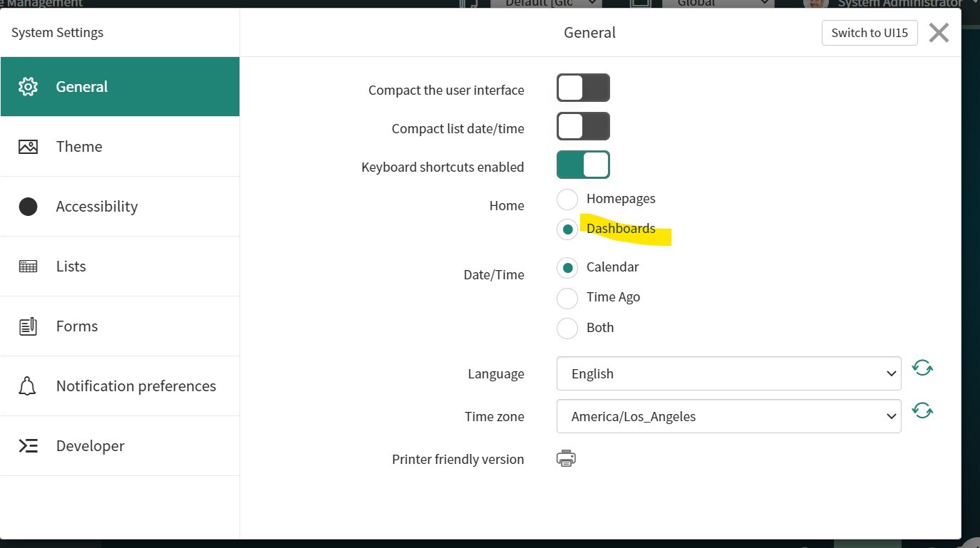This screenshot has height=548, width=980.
Task: Click the Developer sidebar icon
Action: pyautogui.click(x=28, y=445)
